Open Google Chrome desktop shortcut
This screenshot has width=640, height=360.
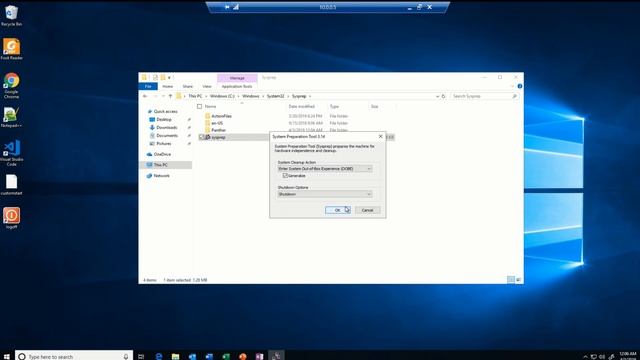(11, 85)
